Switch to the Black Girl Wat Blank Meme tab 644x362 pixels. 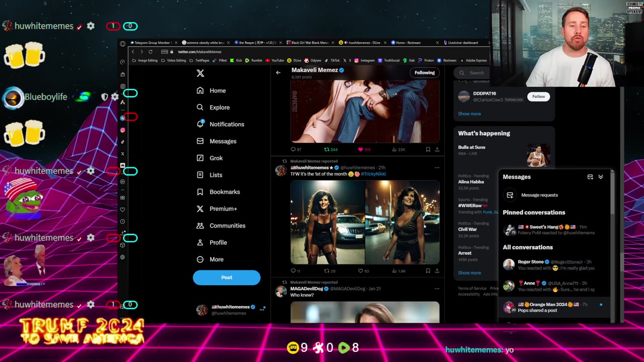click(x=310, y=43)
